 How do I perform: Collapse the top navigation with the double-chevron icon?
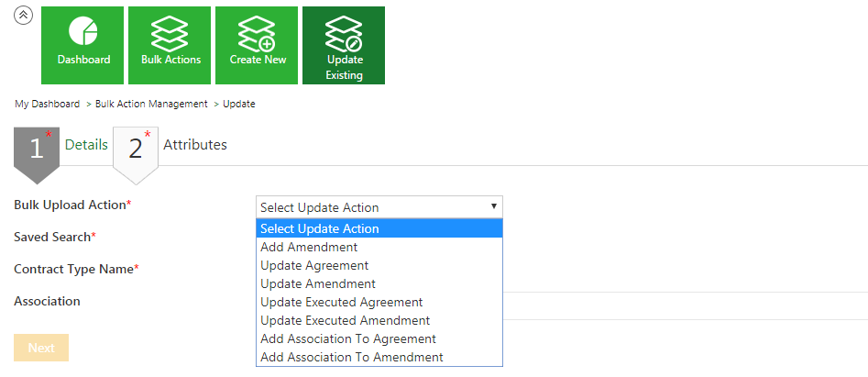(x=24, y=15)
